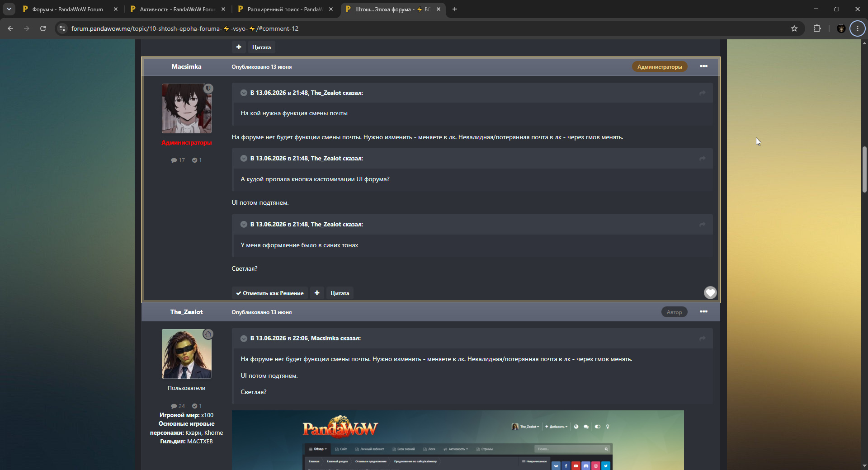Viewport: 868px width, 470px height.
Task: Open attached PandaWoW forum screenshot
Action: [x=458, y=440]
